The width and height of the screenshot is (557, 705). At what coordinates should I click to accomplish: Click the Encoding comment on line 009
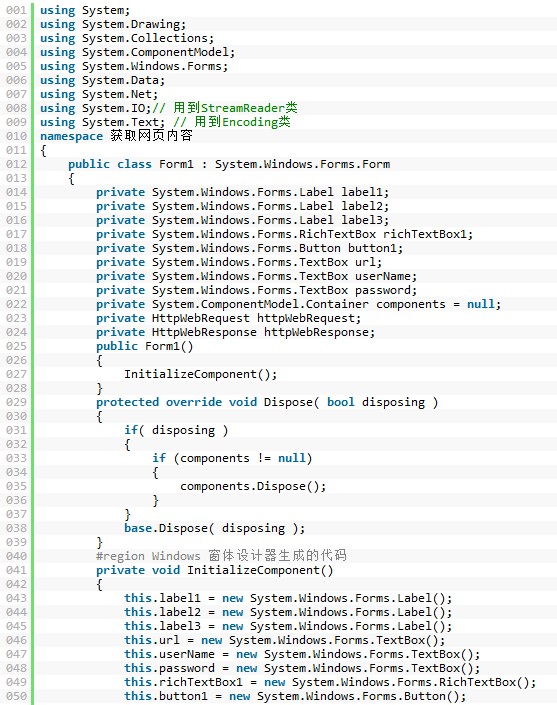pyautogui.click(x=232, y=122)
